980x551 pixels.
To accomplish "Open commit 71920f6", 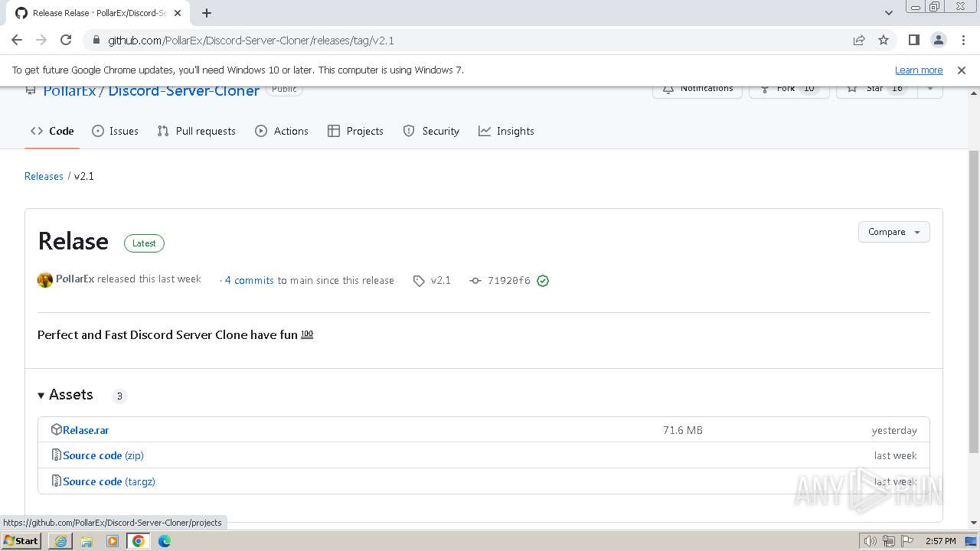I will (x=508, y=280).
